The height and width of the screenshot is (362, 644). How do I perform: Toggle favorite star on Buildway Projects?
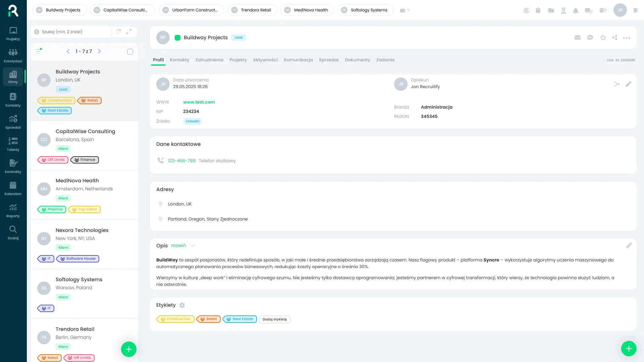pyautogui.click(x=603, y=38)
